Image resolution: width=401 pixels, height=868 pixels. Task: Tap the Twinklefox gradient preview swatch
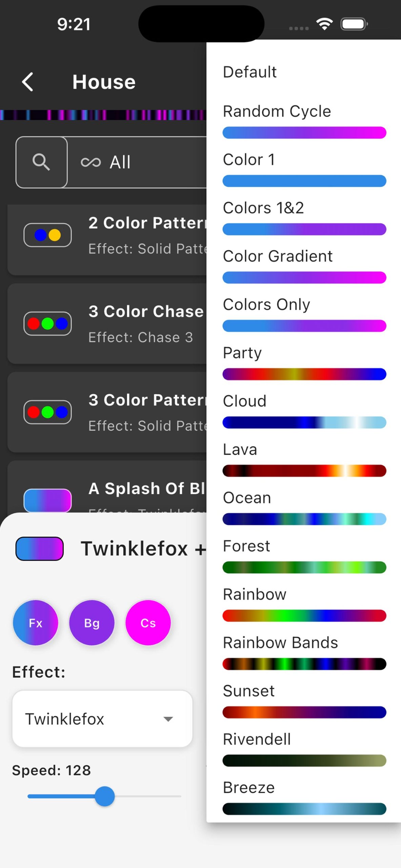40,549
